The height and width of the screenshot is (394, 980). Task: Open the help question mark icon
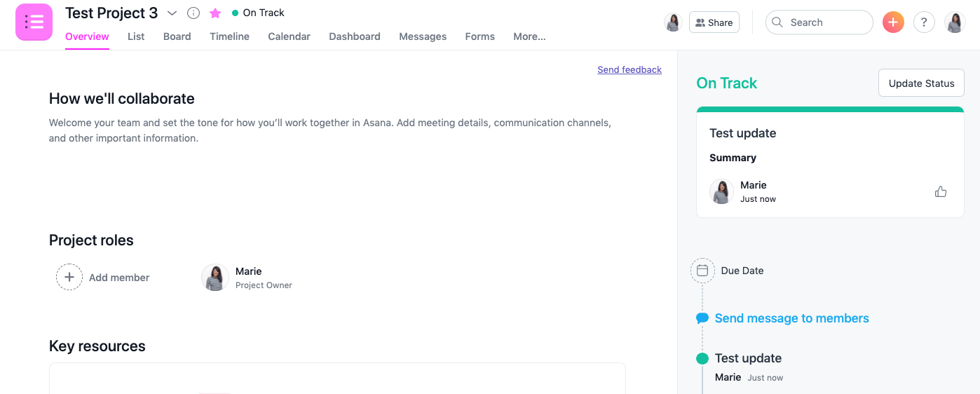click(x=924, y=22)
